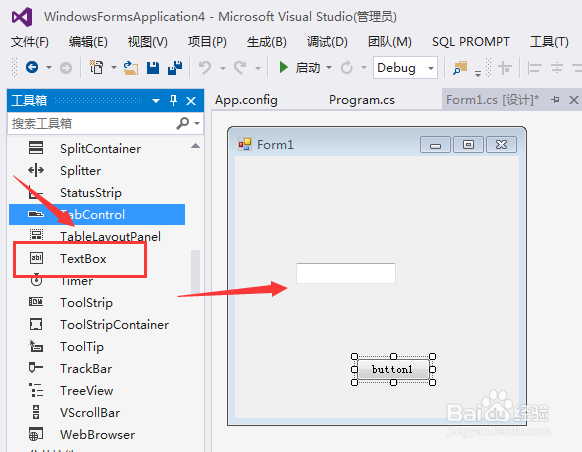Select button1 on the form designer

(x=393, y=369)
